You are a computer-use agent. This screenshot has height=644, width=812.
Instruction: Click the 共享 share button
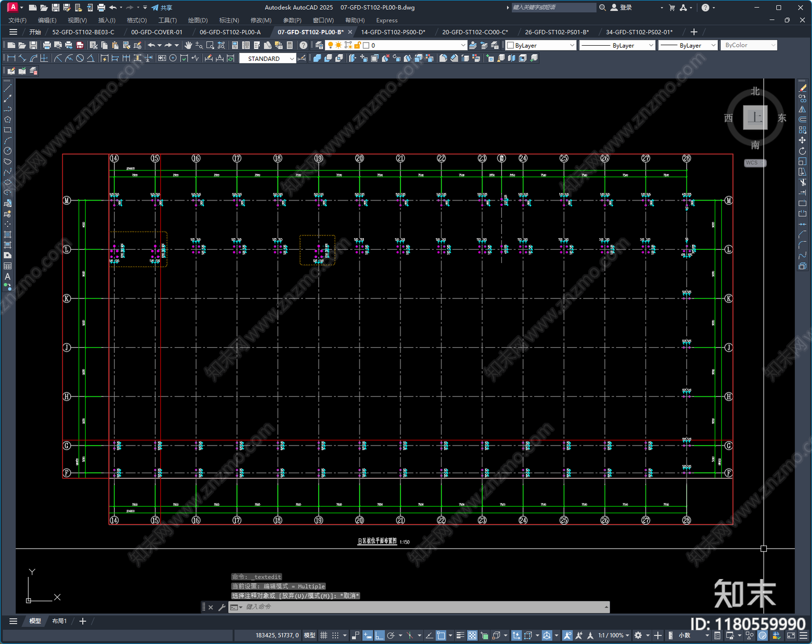162,8
